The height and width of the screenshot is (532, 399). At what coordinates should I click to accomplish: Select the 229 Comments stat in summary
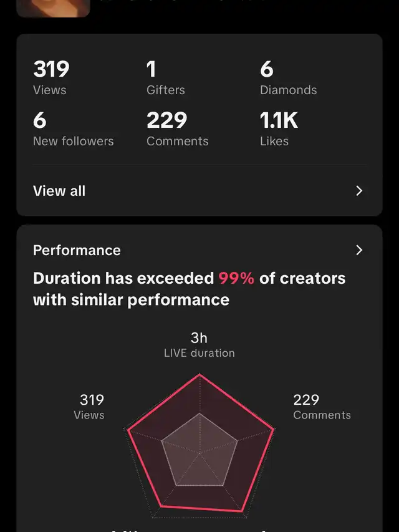178,129
